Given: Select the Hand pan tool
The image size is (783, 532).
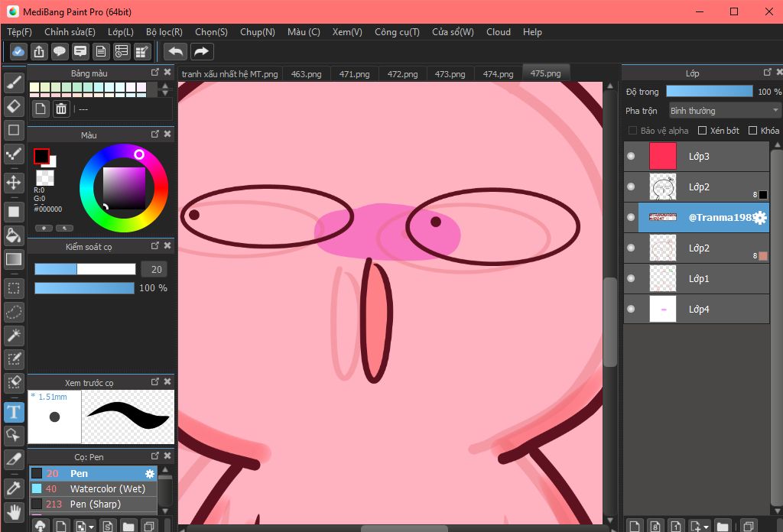Looking at the screenshot, I should pyautogui.click(x=14, y=512).
